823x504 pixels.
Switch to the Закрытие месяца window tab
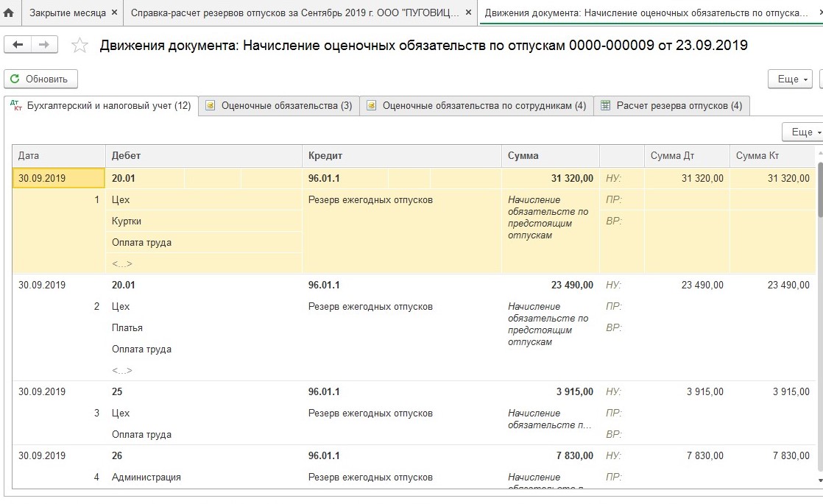click(68, 13)
